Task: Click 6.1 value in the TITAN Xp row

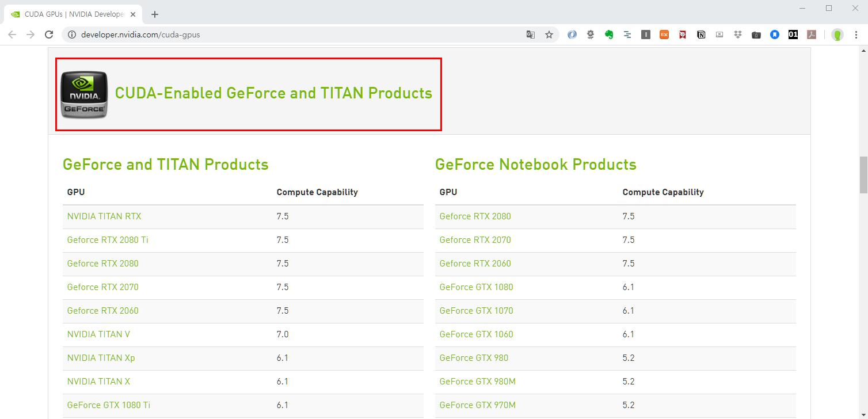Action: [283, 358]
